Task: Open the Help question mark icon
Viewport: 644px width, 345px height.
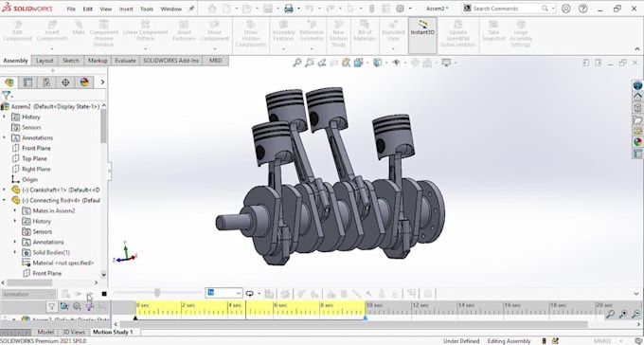Action: pyautogui.click(x=582, y=9)
